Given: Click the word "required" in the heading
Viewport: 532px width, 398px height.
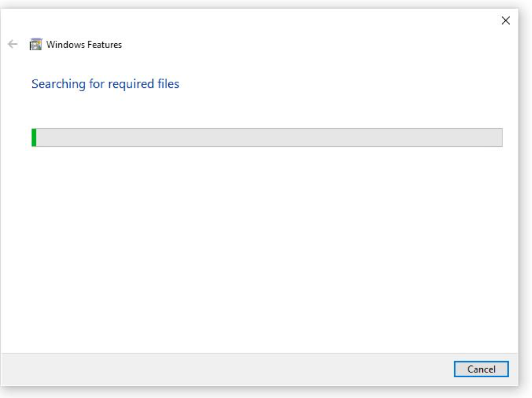Looking at the screenshot, I should tap(131, 84).
